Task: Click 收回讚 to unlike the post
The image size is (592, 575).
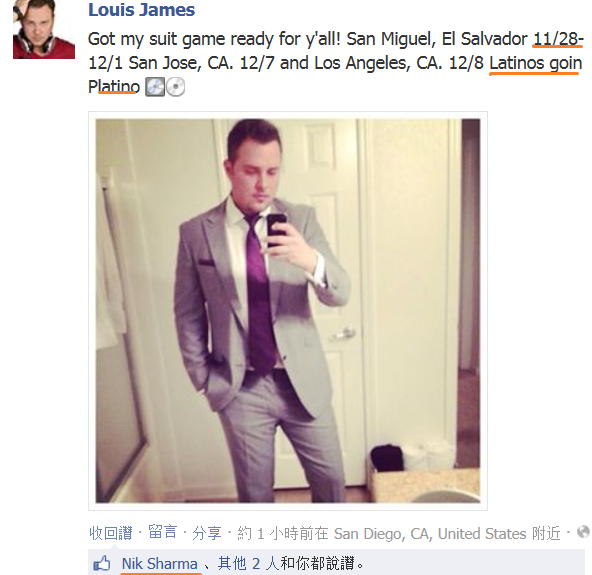Action: pyautogui.click(x=111, y=533)
